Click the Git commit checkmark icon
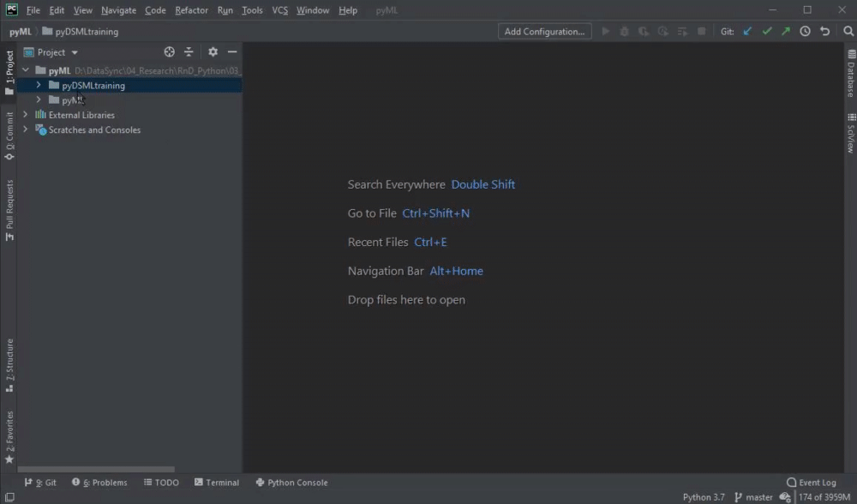Screen dimensions: 857x504 (767, 31)
